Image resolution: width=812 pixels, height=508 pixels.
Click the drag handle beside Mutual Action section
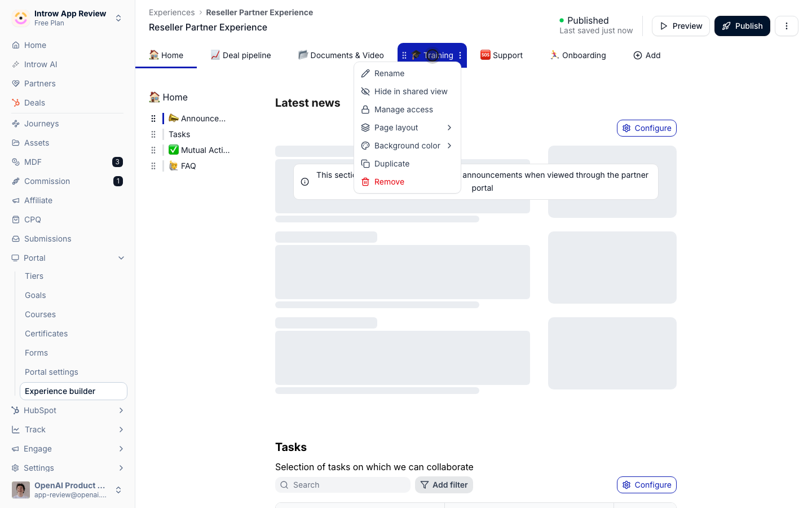click(x=153, y=150)
